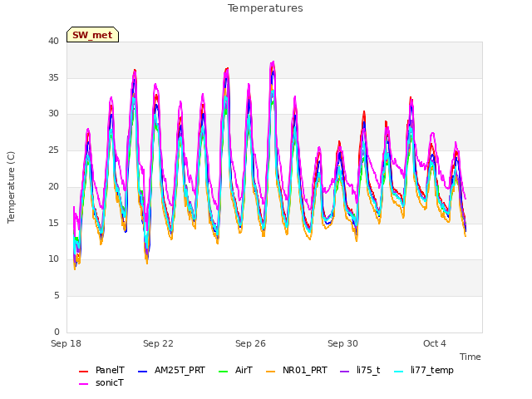
Task: Click the 25 y-axis tick label
Action: [x=53, y=150]
